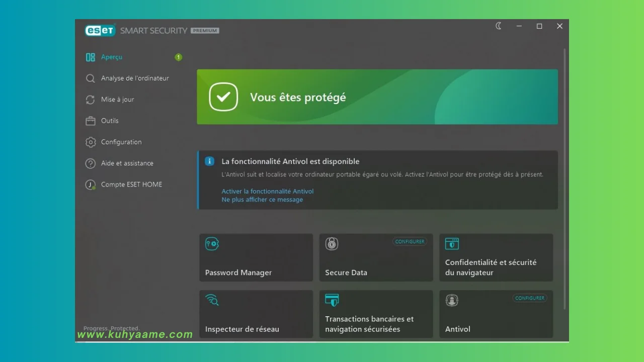Open the Inspecteur de réseau tile
Viewport: 644px width, 362px height.
click(256, 314)
